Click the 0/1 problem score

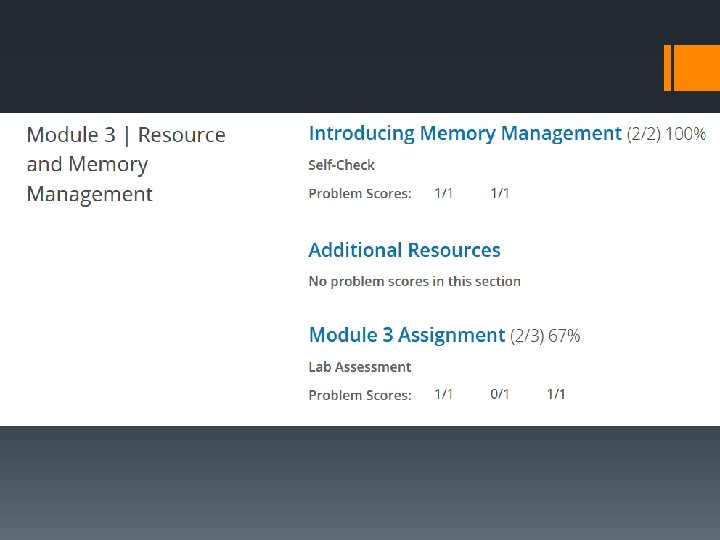tap(500, 394)
